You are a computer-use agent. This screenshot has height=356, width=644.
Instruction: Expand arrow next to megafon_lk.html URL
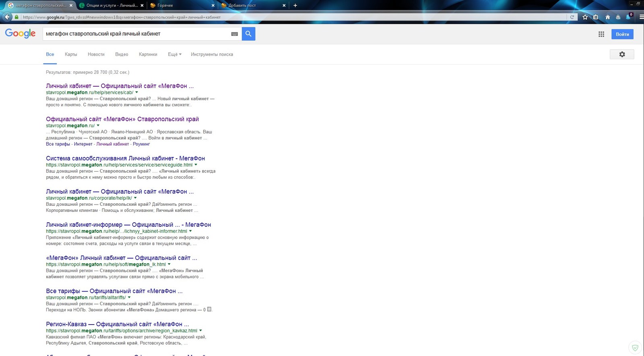coord(169,265)
